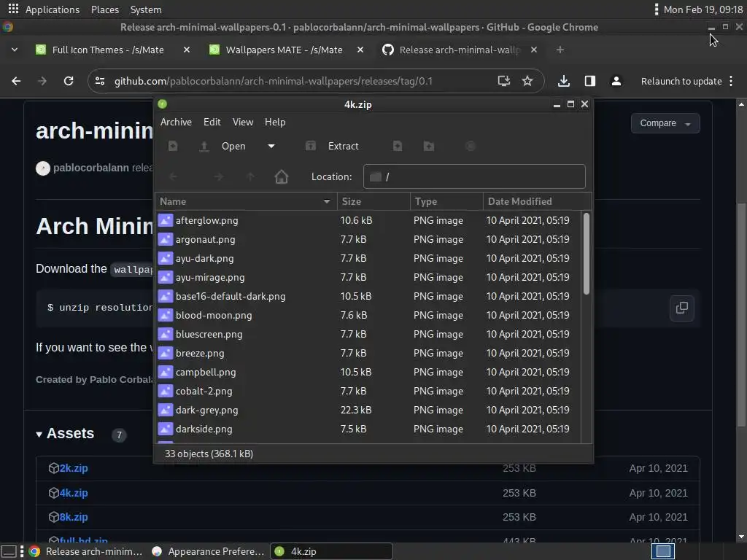
Task: Open Chrome profile icon
Action: [616, 81]
